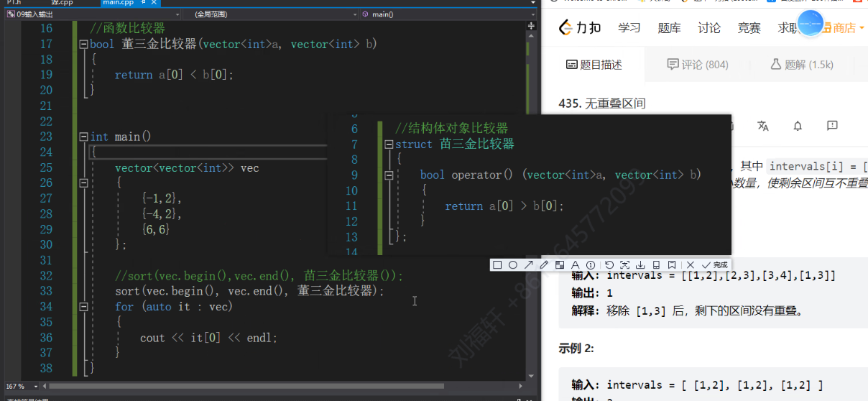Screen dimensions: 868x401
Task: Click the bookmark favorite screenshot icon
Action: click(671, 265)
